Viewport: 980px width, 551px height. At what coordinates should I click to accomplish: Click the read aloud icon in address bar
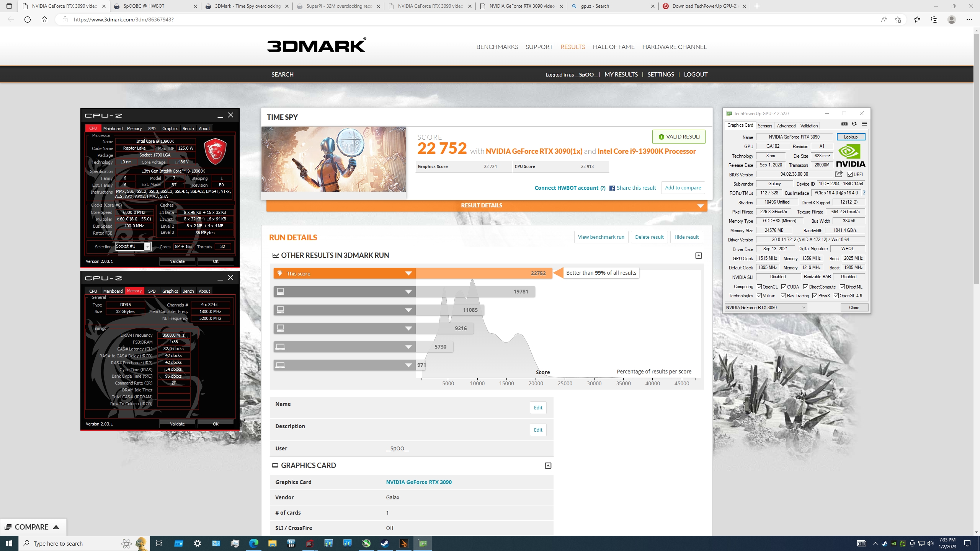click(x=884, y=20)
